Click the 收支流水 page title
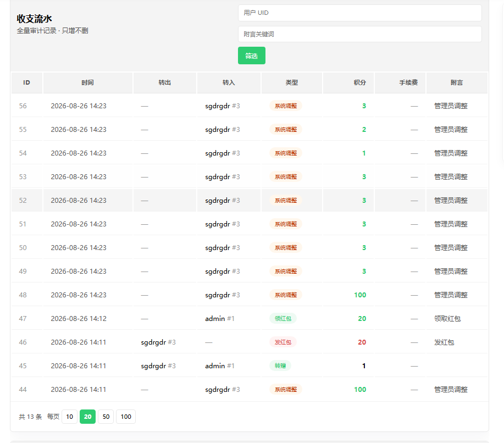This screenshot has height=443, width=504. 35,19
